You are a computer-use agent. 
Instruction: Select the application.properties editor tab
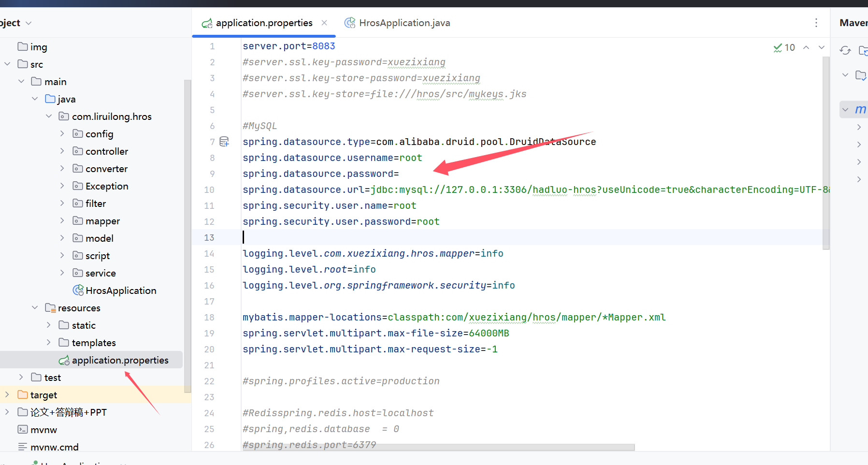pyautogui.click(x=263, y=23)
